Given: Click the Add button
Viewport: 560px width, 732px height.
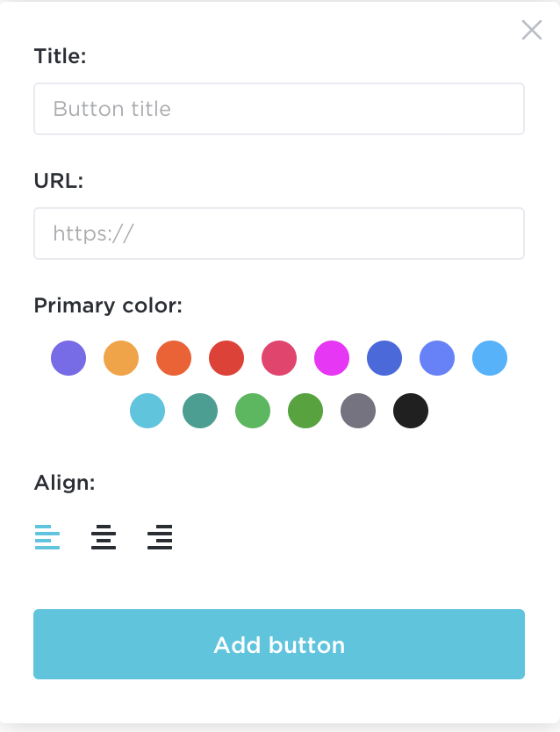Looking at the screenshot, I should 279,644.
